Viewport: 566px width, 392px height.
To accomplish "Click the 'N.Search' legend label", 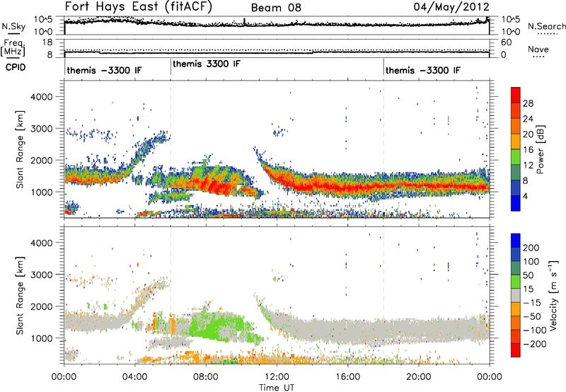I will tap(546, 26).
